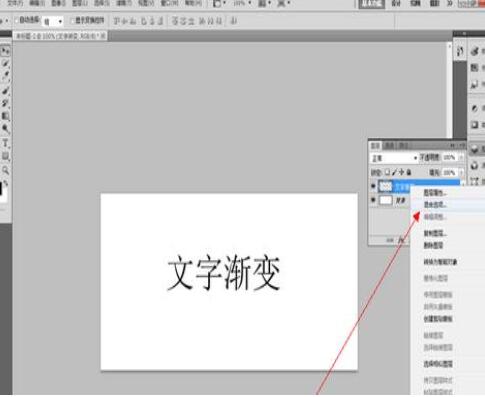Toggle the 显示变换控件 checkbox

coord(72,21)
